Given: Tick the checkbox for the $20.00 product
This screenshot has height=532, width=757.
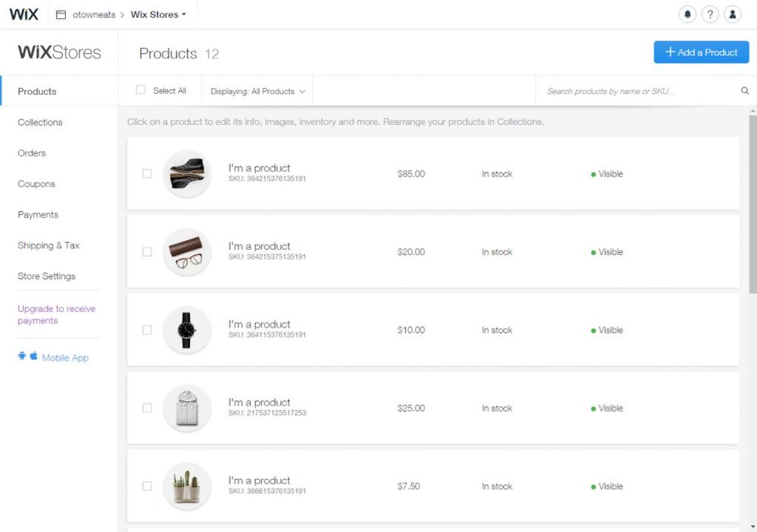Looking at the screenshot, I should pos(148,252).
